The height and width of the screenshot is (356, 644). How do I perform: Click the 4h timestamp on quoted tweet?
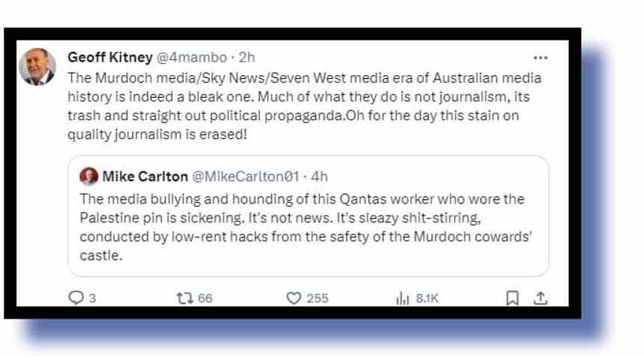319,177
